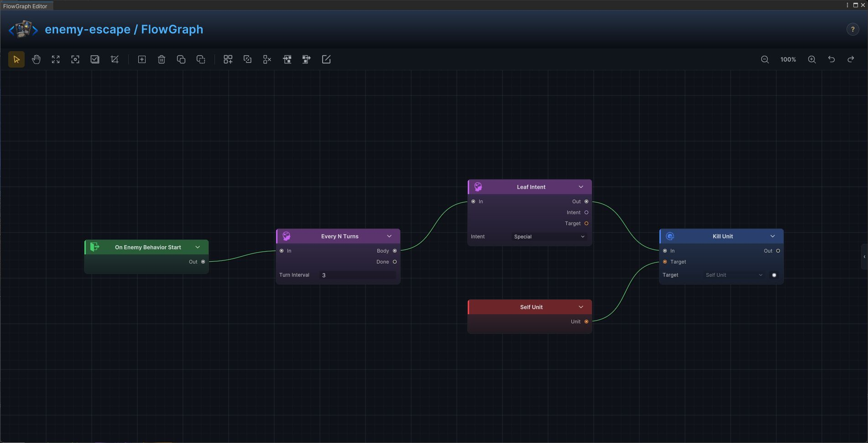868x443 pixels.
Task: Toggle white dot beside Kill Unit Target
Action: (774, 275)
